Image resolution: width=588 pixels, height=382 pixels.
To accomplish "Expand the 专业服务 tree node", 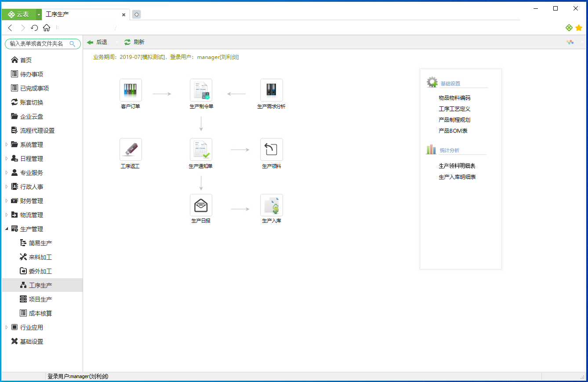I will (7, 173).
